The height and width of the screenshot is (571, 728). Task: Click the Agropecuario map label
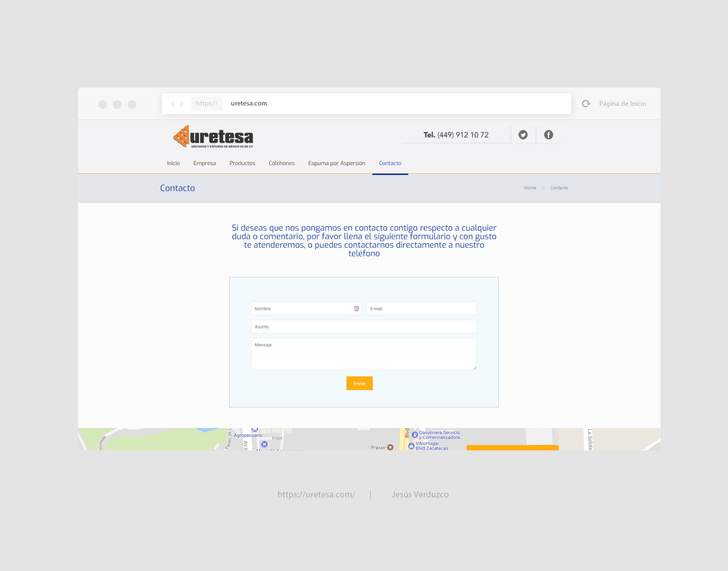point(248,435)
